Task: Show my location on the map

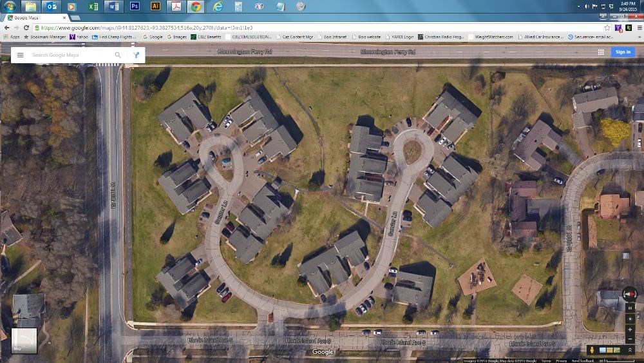Action: tap(630, 319)
